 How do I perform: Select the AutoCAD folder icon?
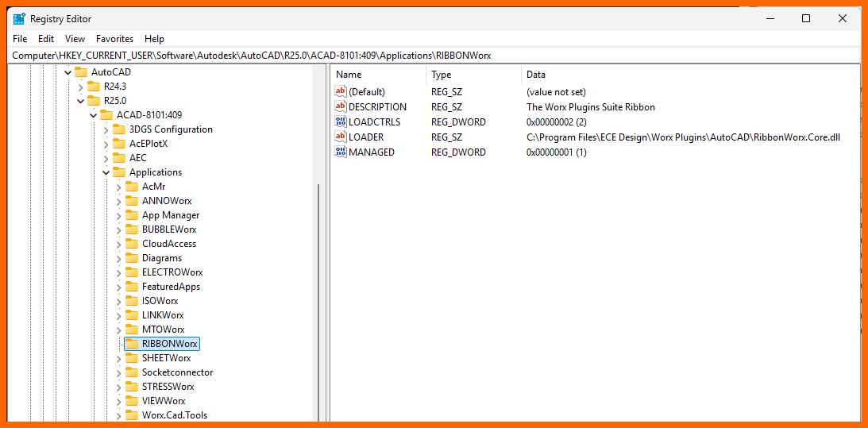point(81,72)
